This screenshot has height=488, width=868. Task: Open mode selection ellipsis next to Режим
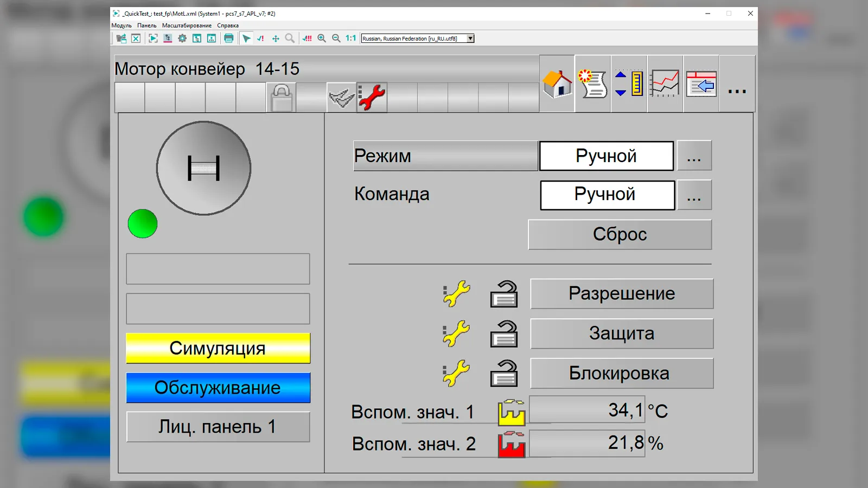coord(694,156)
